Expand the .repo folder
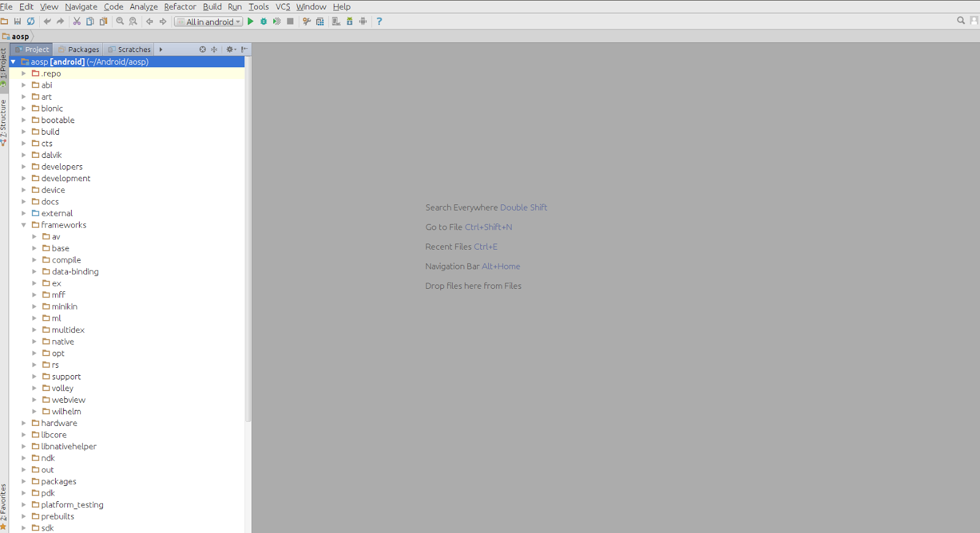 pos(24,73)
